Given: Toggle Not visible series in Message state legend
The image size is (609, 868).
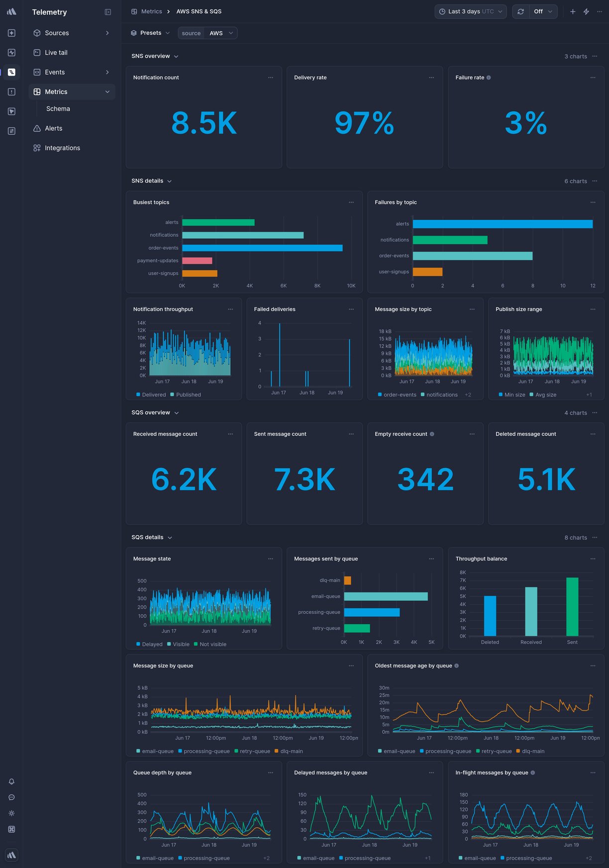Looking at the screenshot, I should point(210,645).
